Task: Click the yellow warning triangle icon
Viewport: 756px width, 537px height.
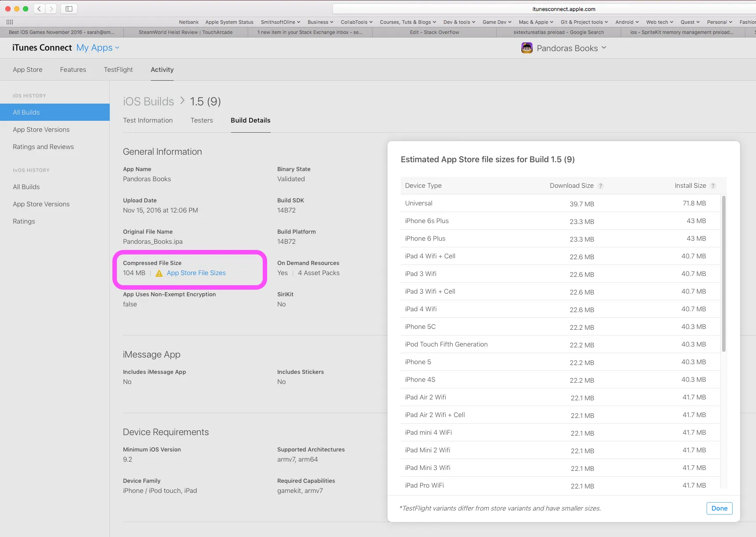Action: tap(159, 273)
